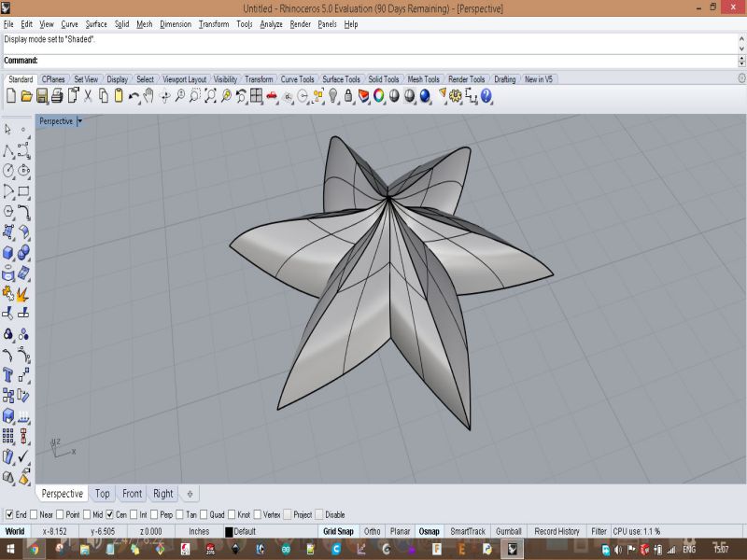Enable the Perp osnap checkbox
This screenshot has width=747, height=560.
pyautogui.click(x=154, y=514)
